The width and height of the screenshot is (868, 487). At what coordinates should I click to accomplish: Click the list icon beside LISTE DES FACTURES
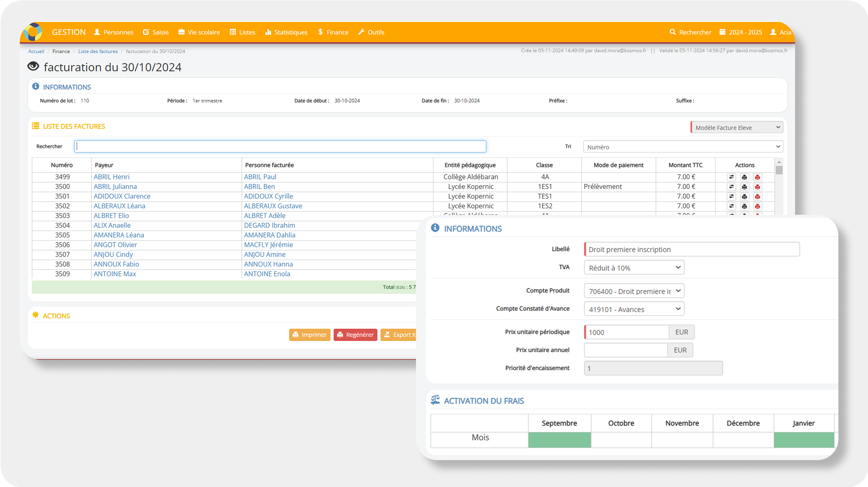(x=35, y=126)
